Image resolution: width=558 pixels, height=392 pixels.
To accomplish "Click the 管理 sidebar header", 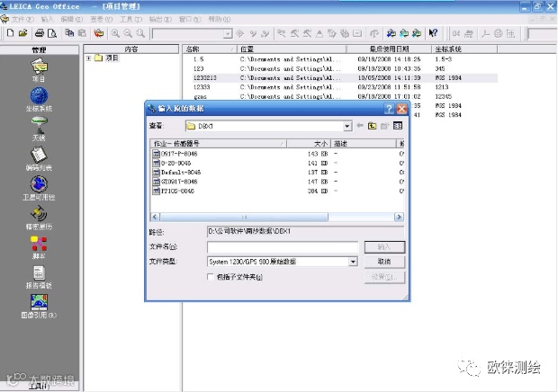I will coord(39,49).
